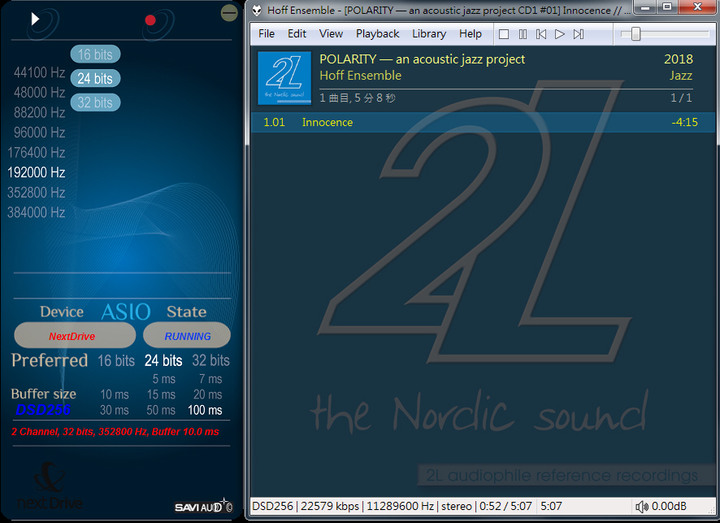Select 7 ms buffer size
720x523 pixels.
click(x=210, y=379)
